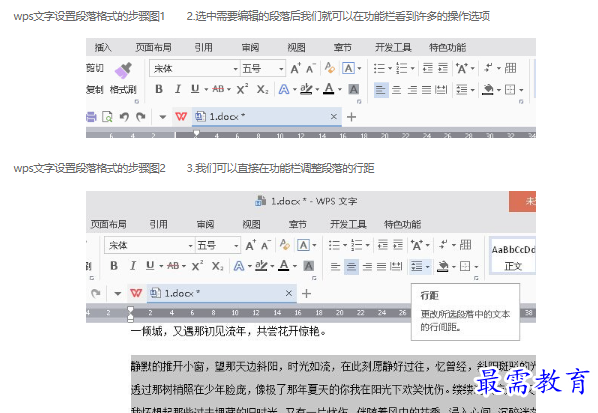This screenshot has width=598, height=413.
Task: Click highlight color pen in upper toolbar
Action: click(x=306, y=89)
